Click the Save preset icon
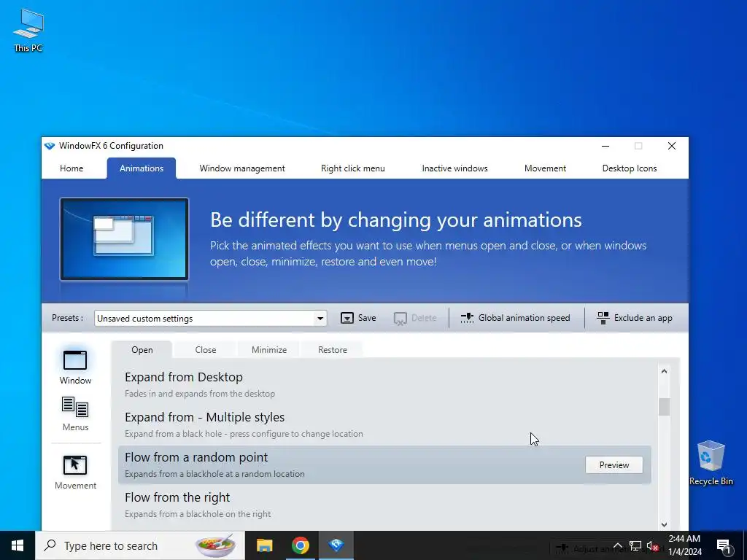This screenshot has width=747, height=560. 347,318
